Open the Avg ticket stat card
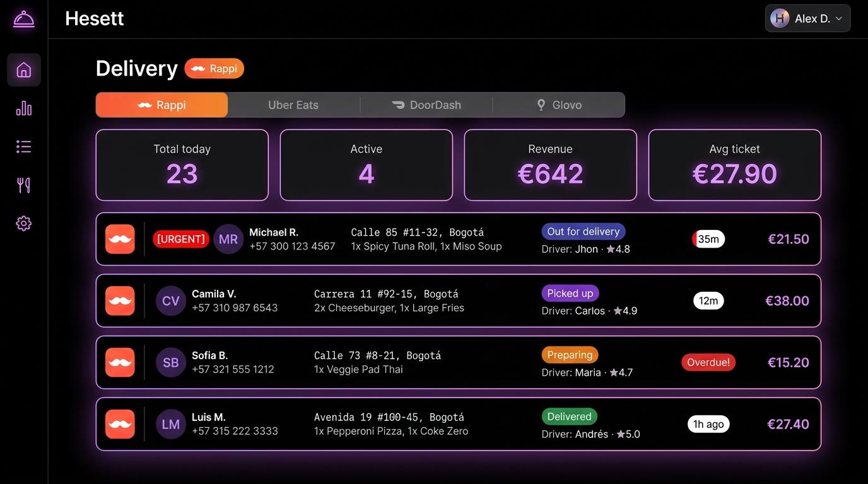The image size is (868, 484). pos(735,165)
